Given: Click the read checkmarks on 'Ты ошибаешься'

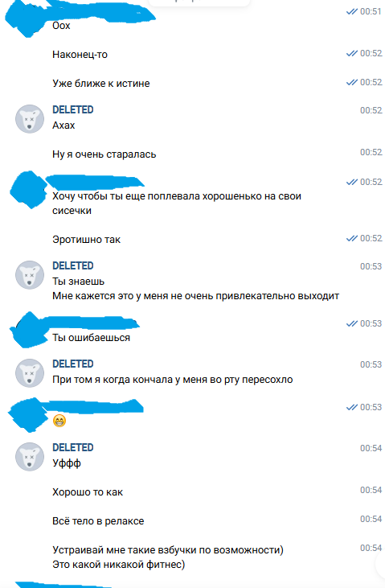Looking at the screenshot, I should [351, 323].
